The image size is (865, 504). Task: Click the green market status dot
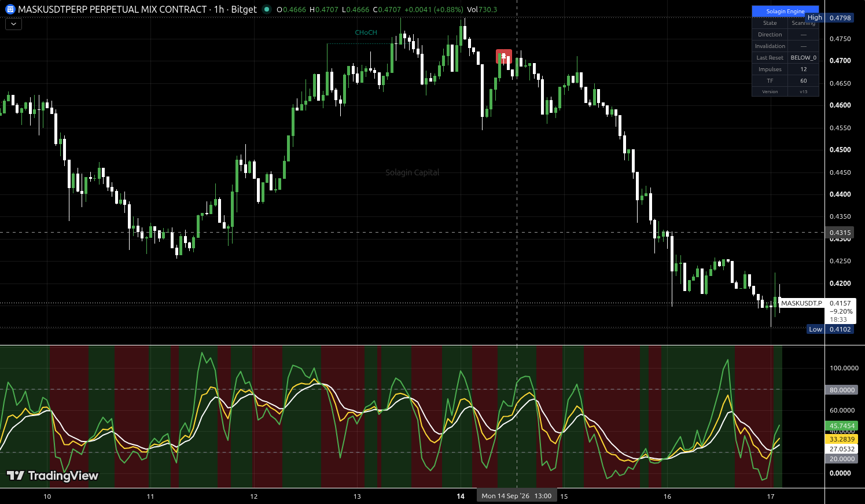[267, 9]
